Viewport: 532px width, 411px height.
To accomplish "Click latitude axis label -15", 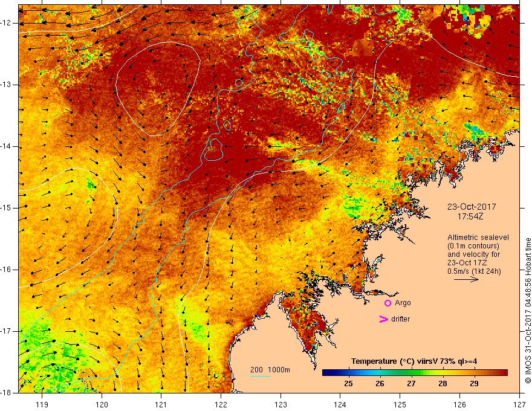I will coord(6,208).
